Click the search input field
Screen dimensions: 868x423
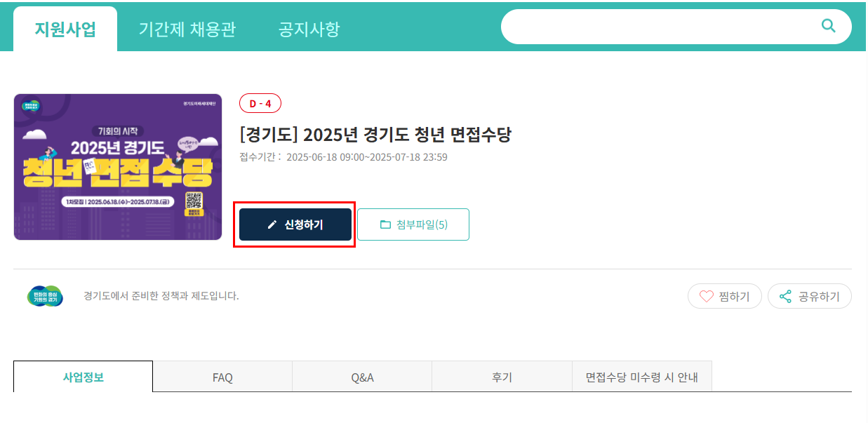[667, 26]
